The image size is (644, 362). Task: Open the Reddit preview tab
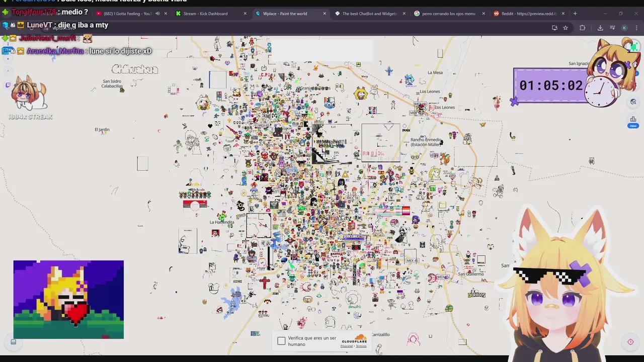(528, 14)
